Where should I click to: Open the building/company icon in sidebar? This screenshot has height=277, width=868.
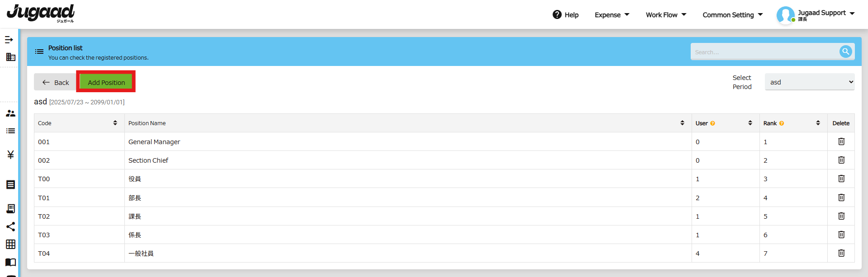point(10,57)
